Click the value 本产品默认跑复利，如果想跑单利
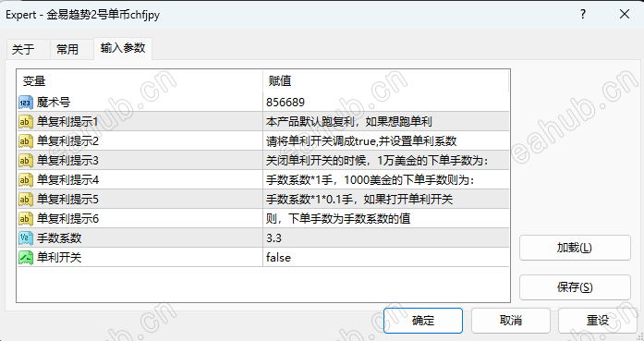 (x=349, y=122)
